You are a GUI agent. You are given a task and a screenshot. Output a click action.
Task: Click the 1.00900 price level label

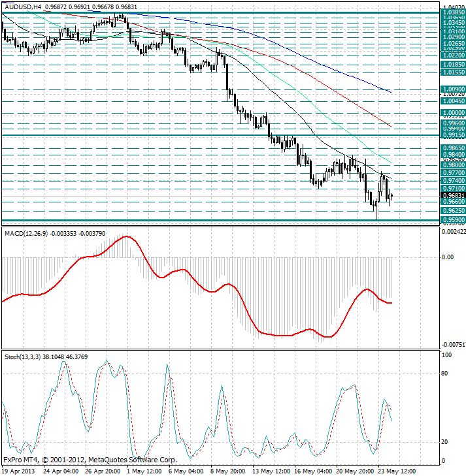tap(453, 89)
